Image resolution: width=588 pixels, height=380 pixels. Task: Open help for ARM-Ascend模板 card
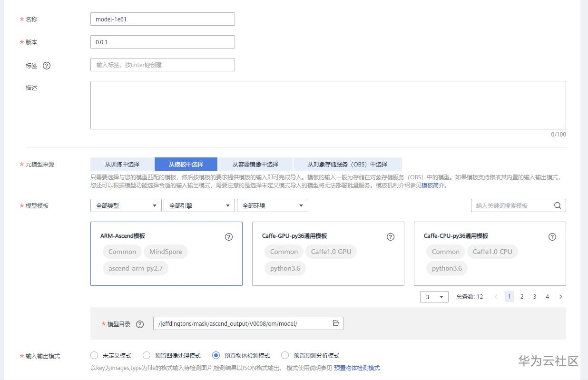[229, 237]
